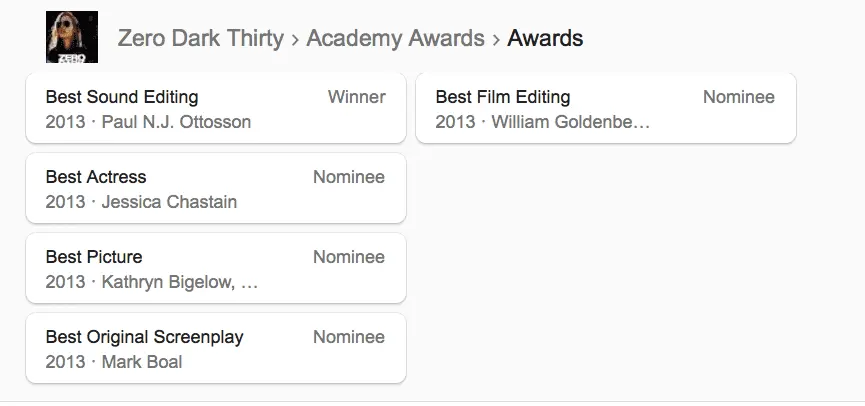Open the Best Original Screenplay award title
Image resolution: width=865 pixels, height=406 pixels.
coord(144,337)
